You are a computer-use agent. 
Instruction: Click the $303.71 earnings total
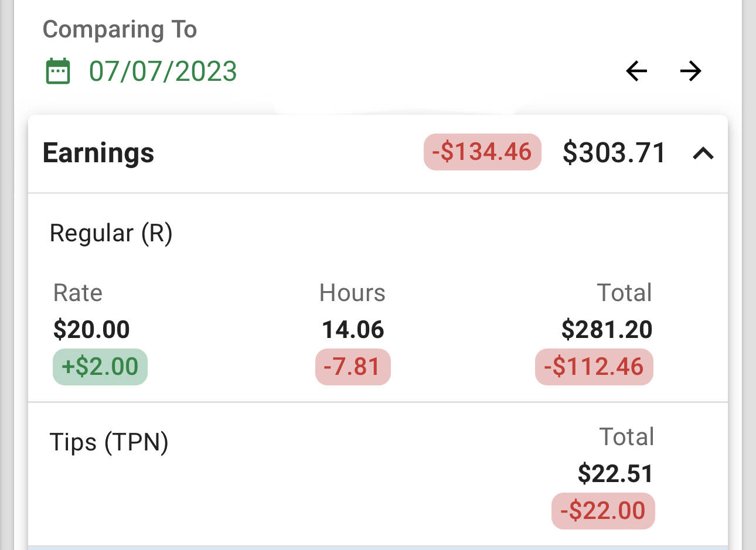614,152
